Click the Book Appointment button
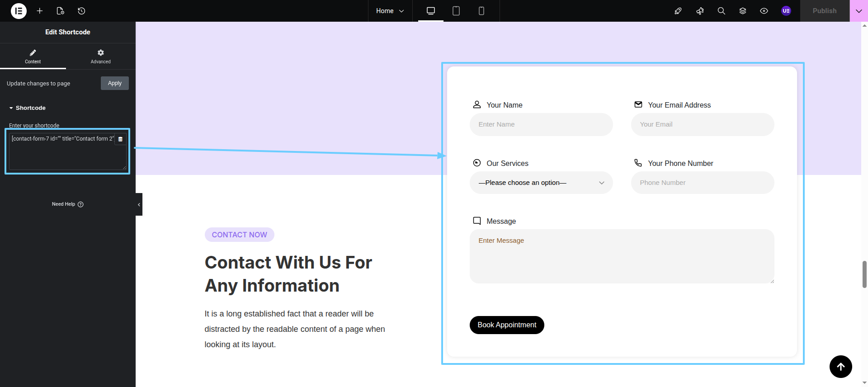Viewport: 868px width, 387px height. pos(506,325)
